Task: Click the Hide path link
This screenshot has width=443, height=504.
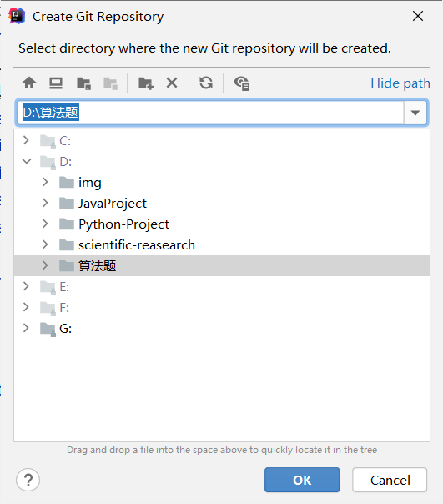Action: click(400, 83)
